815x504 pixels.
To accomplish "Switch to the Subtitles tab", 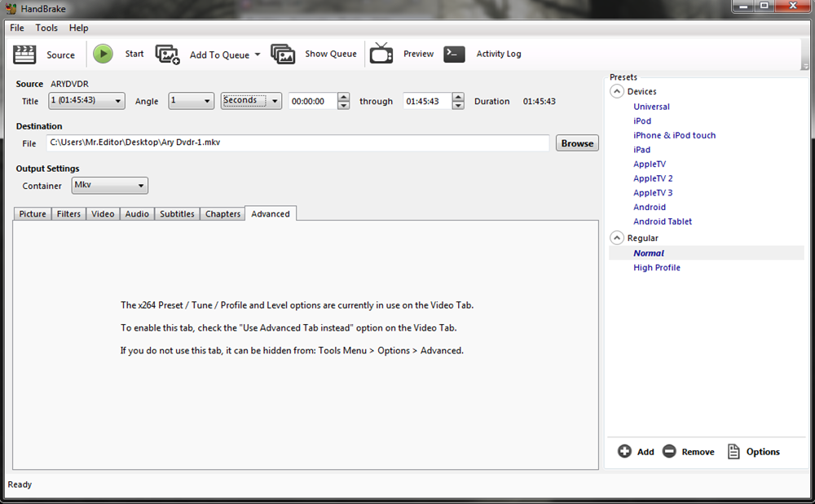I will (x=177, y=214).
